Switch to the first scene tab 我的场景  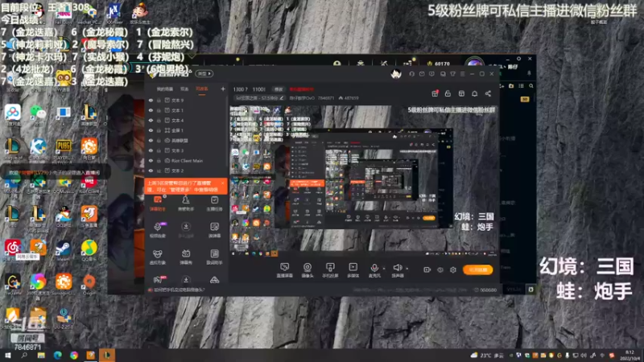click(165, 89)
